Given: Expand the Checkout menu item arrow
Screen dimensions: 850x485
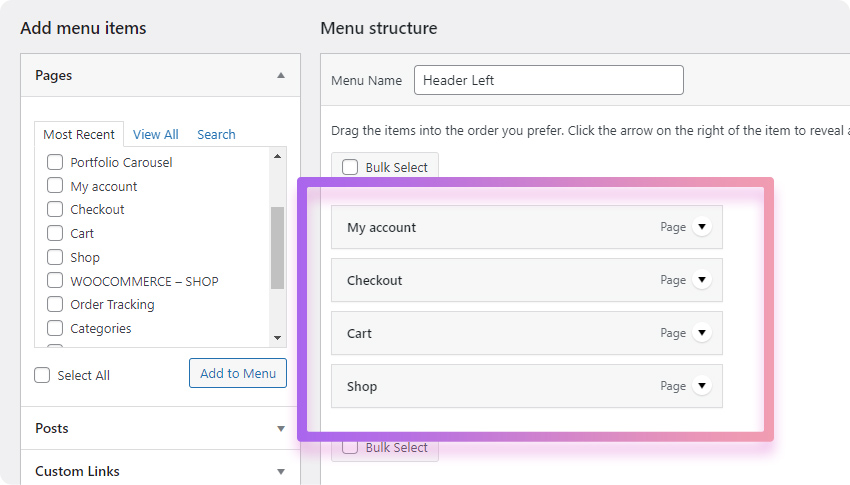Looking at the screenshot, I should [x=701, y=280].
